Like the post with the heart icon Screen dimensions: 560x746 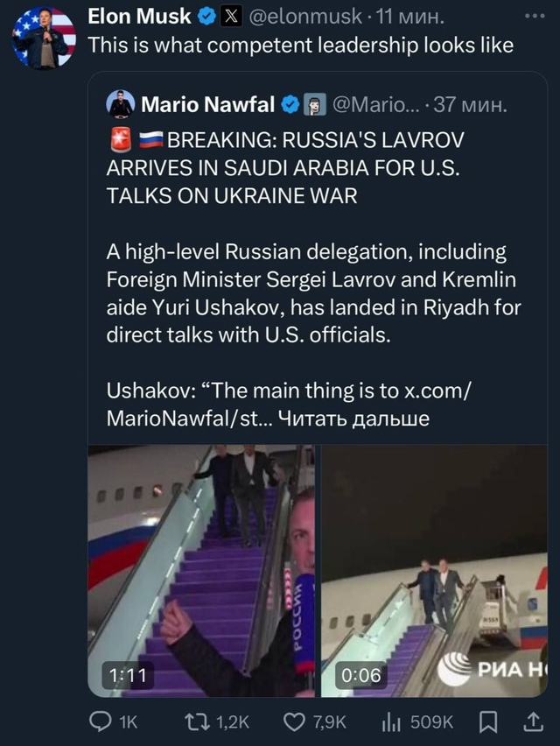click(x=293, y=721)
